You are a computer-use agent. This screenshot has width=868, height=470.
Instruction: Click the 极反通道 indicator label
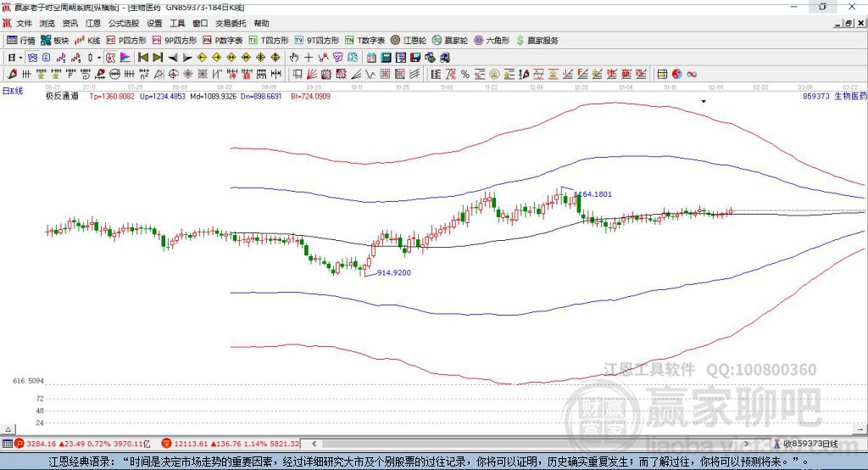62,97
